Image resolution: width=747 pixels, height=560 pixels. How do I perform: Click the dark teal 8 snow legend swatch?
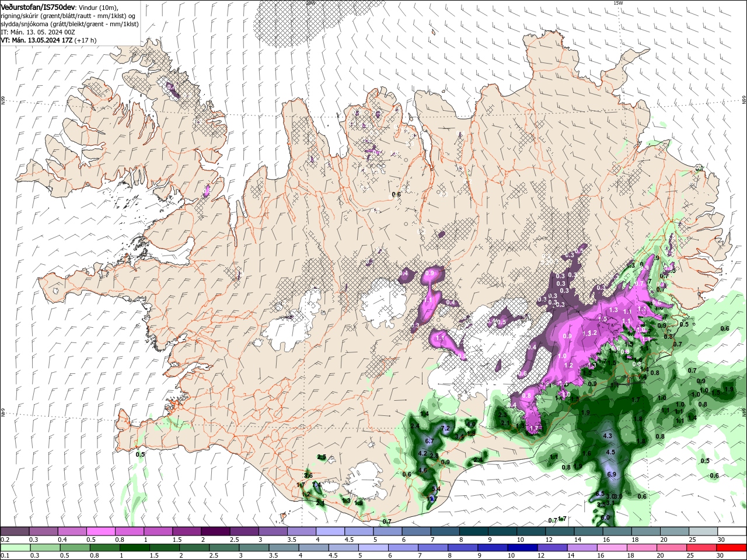point(473,531)
